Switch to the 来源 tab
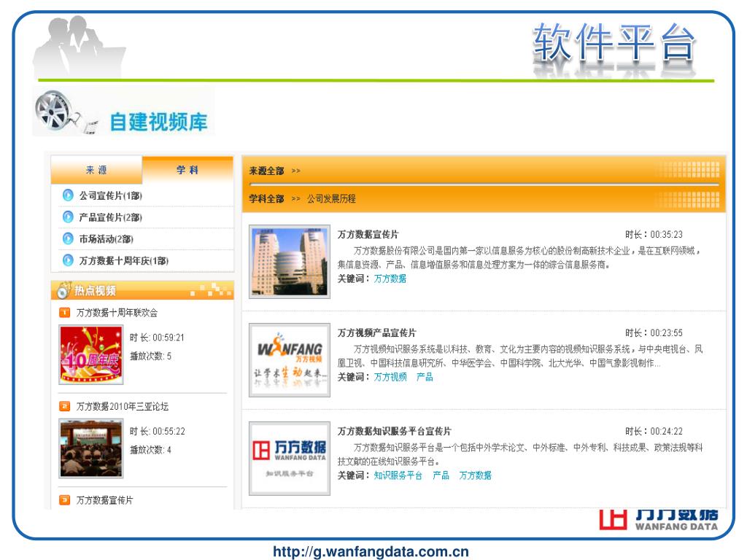 tap(96, 170)
